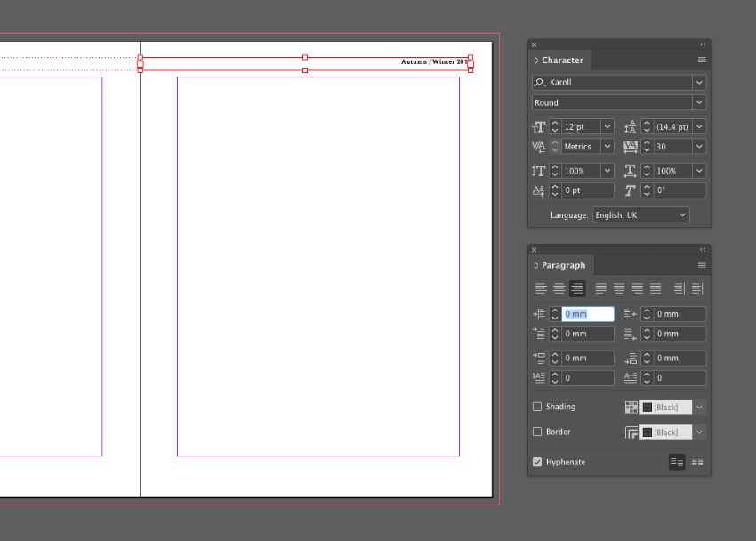This screenshot has width=756, height=541.
Task: Select align to baseline grid
Action: [x=697, y=463]
